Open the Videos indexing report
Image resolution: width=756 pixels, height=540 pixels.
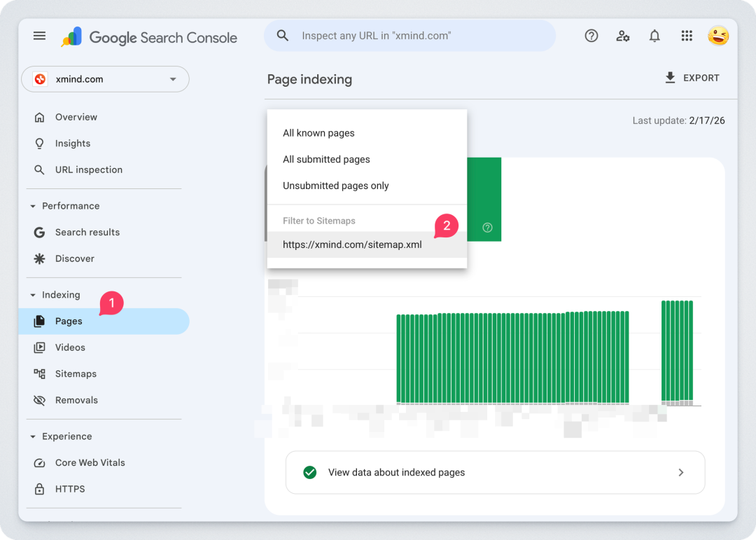point(104,347)
